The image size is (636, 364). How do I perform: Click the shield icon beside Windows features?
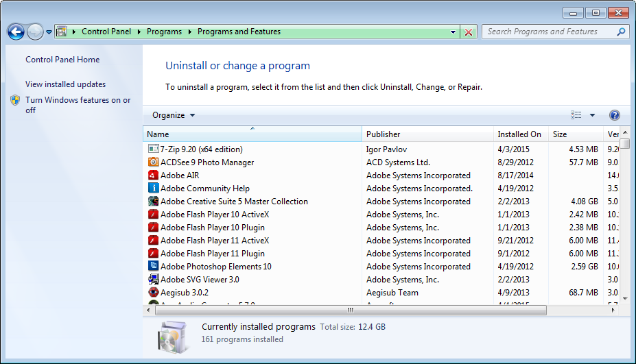click(15, 100)
